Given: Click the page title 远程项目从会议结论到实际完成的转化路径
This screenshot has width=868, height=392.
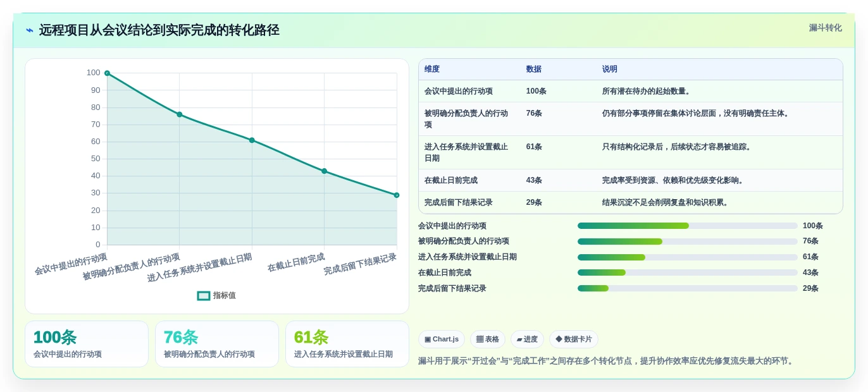Looking at the screenshot, I should coord(159,30).
